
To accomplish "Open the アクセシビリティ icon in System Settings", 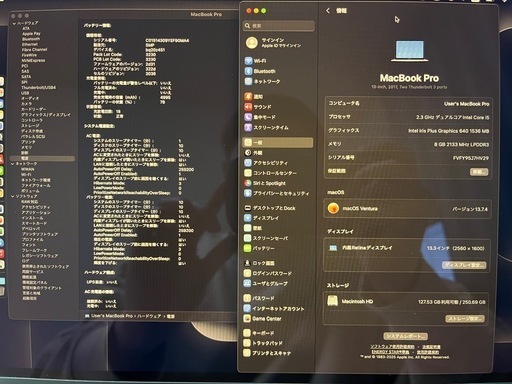I will 248,163.
